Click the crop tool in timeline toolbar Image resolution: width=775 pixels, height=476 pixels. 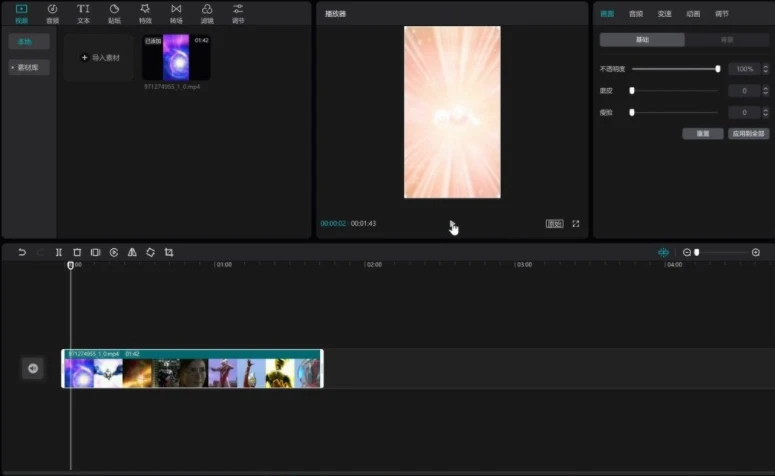click(169, 253)
